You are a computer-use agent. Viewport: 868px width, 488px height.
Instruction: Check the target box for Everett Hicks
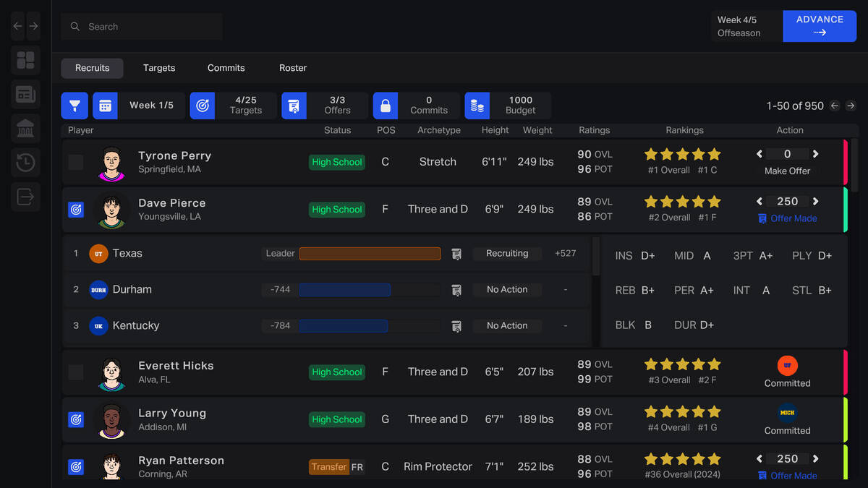click(x=76, y=372)
